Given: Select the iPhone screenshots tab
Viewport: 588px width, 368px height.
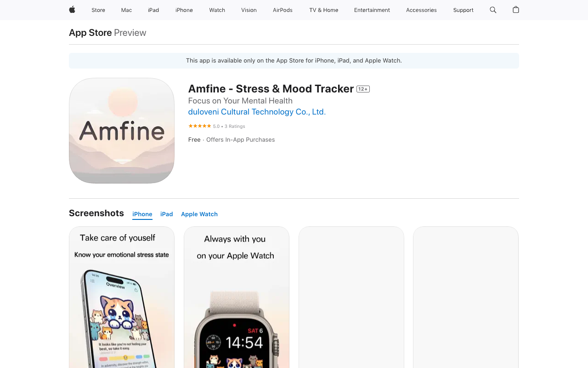Looking at the screenshot, I should pos(142,214).
